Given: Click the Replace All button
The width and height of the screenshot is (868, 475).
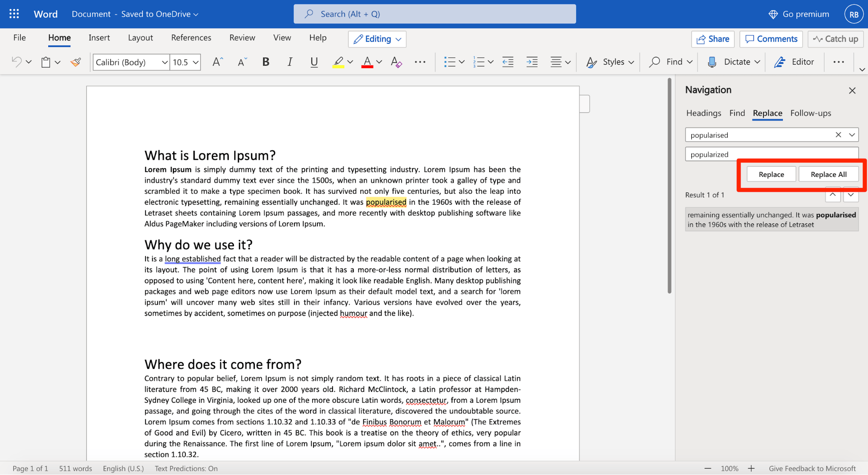Looking at the screenshot, I should pos(828,174).
